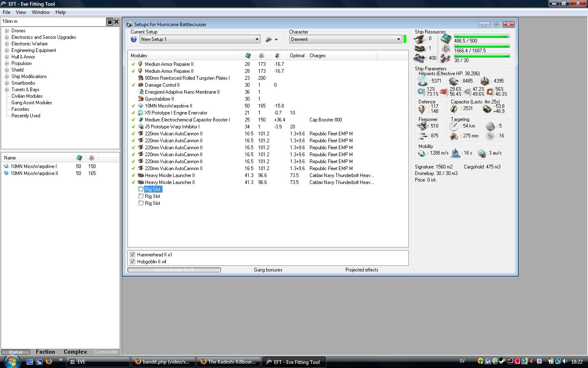Expand the Engineering Equipment category
This screenshot has width=588, height=368.
[x=7, y=50]
